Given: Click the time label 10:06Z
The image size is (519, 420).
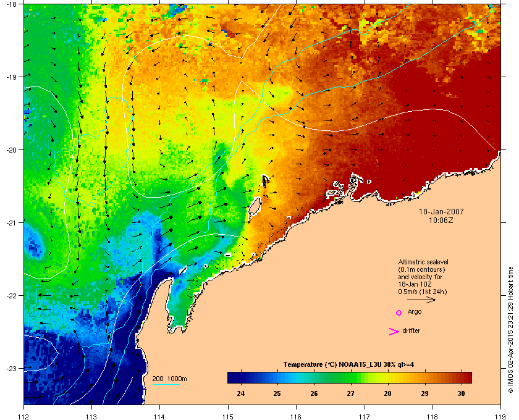Looking at the screenshot, I should [441, 220].
